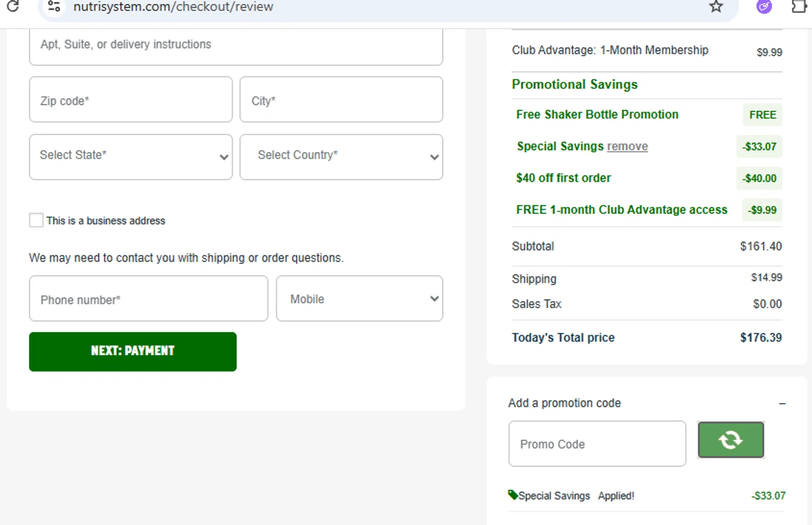This screenshot has width=812, height=525.
Task: Check 'This is a business address'
Action: [36, 220]
